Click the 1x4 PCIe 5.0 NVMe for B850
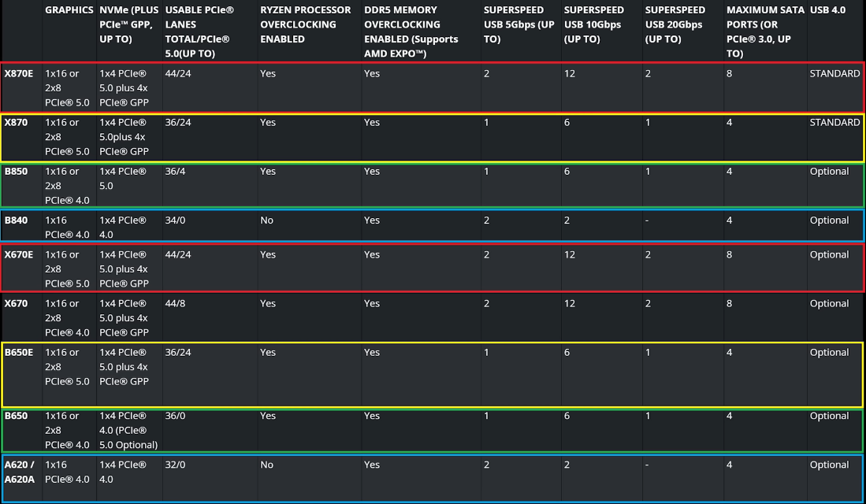Image resolution: width=866 pixels, height=504 pixels. point(123,178)
